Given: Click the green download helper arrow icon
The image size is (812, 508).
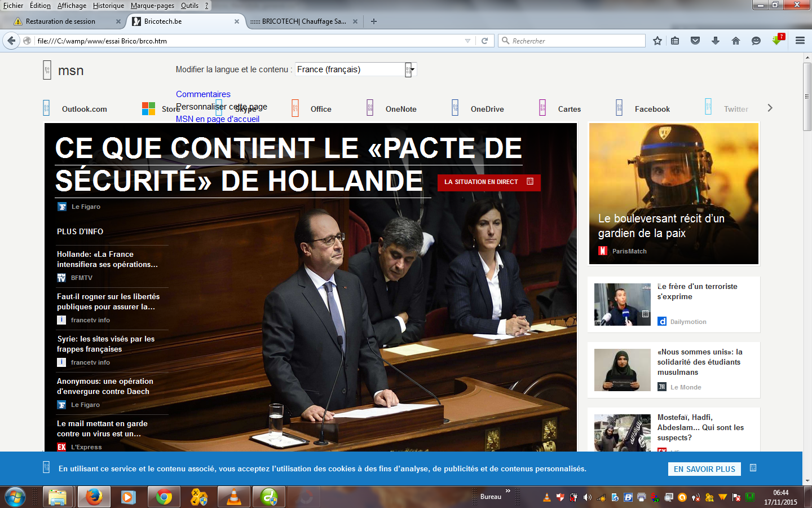Looking at the screenshot, I should pyautogui.click(x=778, y=40).
